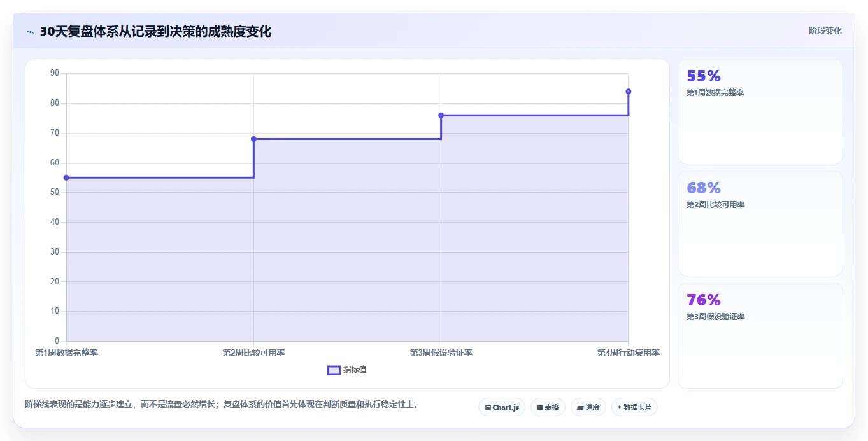This screenshot has height=441, width=868.
Task: Click x-axis label 第4周行动复用率
Action: point(628,353)
